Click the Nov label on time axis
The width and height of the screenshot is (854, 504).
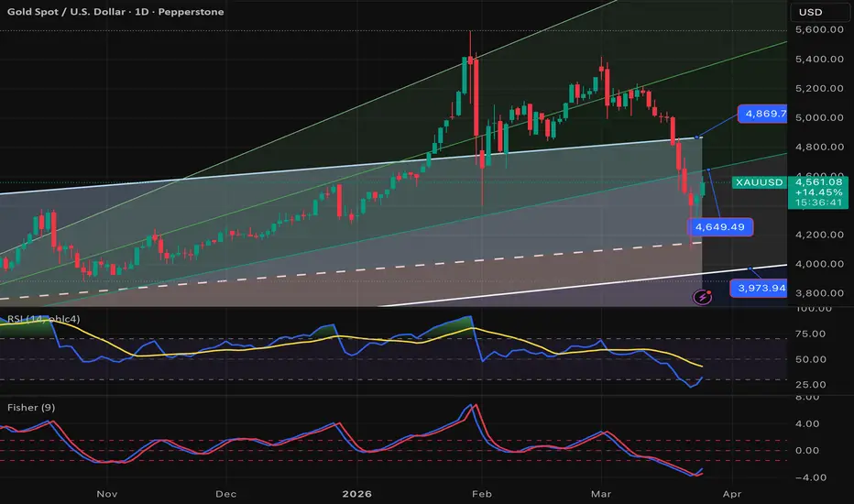107,492
